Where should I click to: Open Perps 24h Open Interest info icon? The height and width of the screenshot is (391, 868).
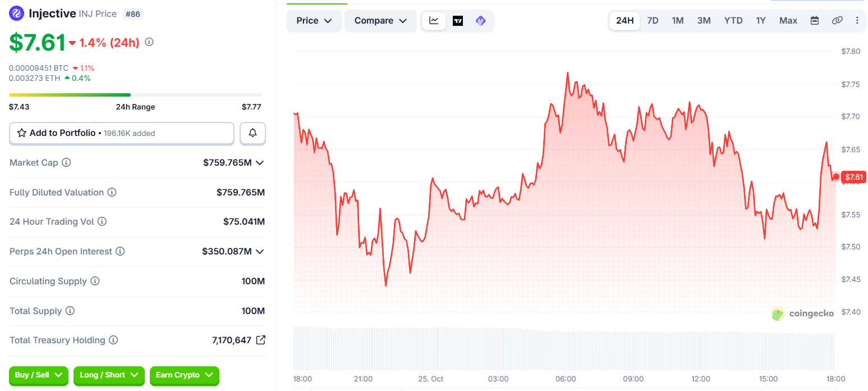tap(120, 251)
